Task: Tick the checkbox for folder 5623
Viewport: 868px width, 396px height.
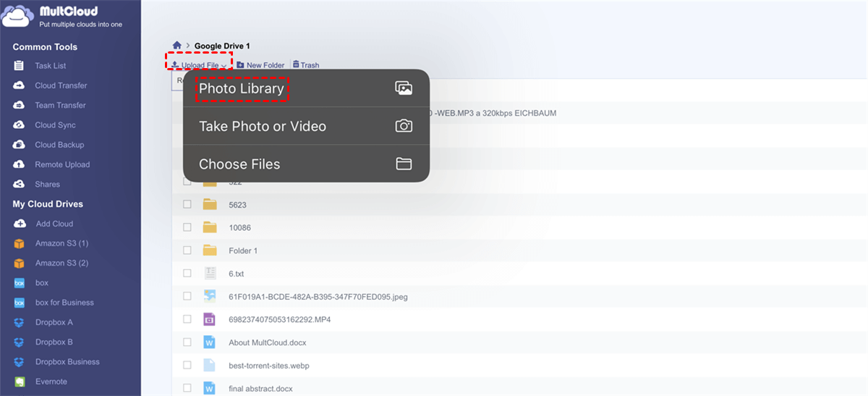Action: (x=187, y=204)
